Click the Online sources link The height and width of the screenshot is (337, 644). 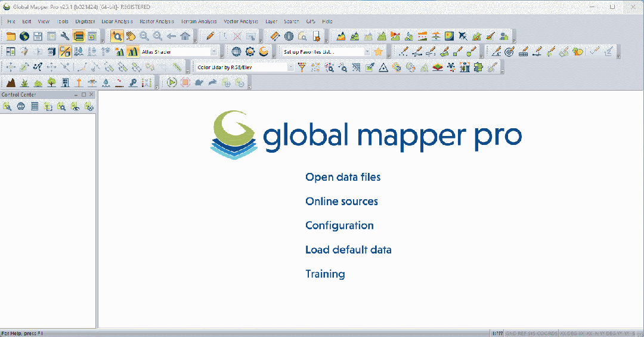(342, 202)
